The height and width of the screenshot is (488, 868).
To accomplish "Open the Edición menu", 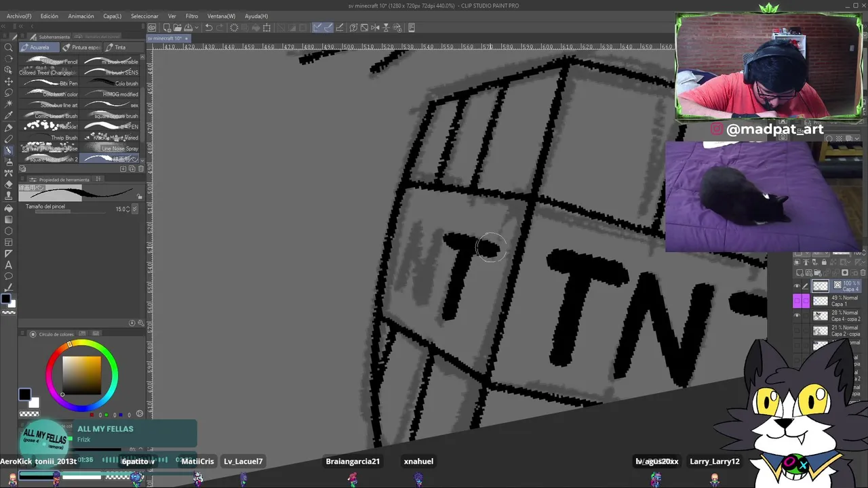I will click(50, 16).
